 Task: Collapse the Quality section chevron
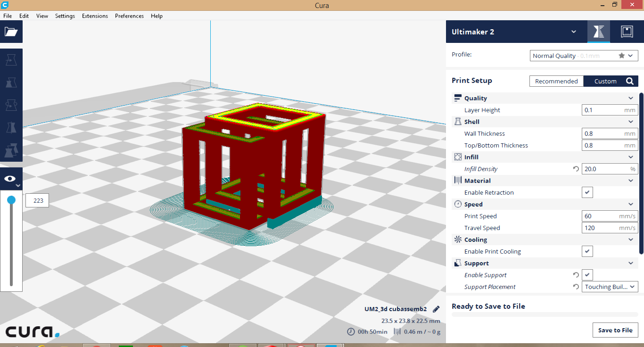[x=631, y=98]
